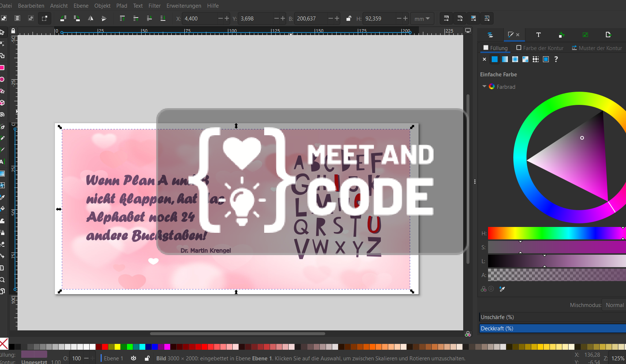The width and height of the screenshot is (626, 364).
Task: Open the Erweiterungen menu
Action: (x=184, y=6)
